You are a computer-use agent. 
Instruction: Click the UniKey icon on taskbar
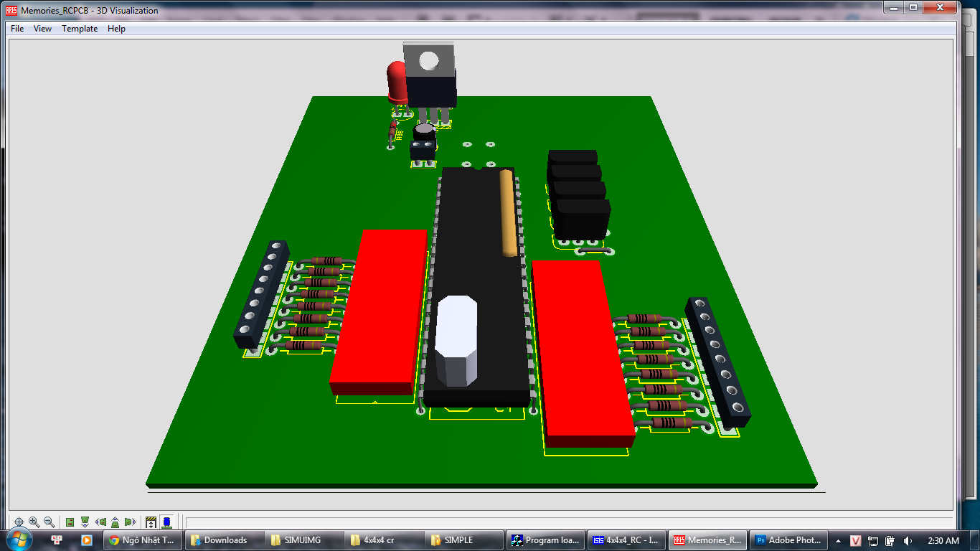pyautogui.click(x=57, y=540)
